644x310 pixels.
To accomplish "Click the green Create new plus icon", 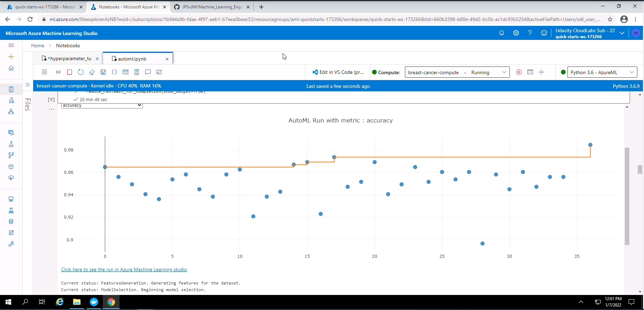I will coord(11,57).
